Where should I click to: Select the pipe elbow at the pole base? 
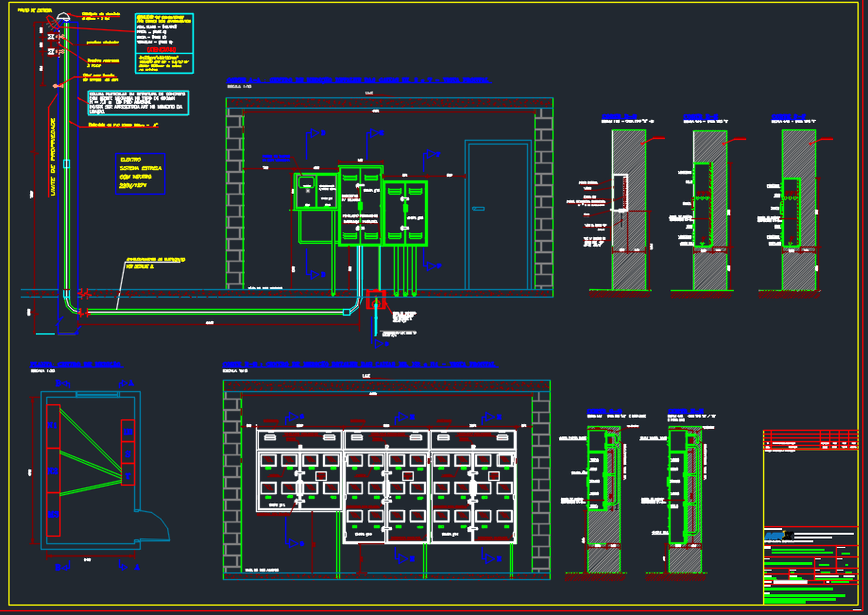click(x=71, y=300)
